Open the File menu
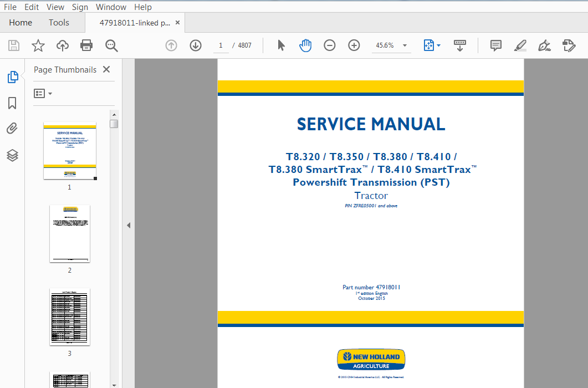This screenshot has height=388, width=588. click(10, 7)
